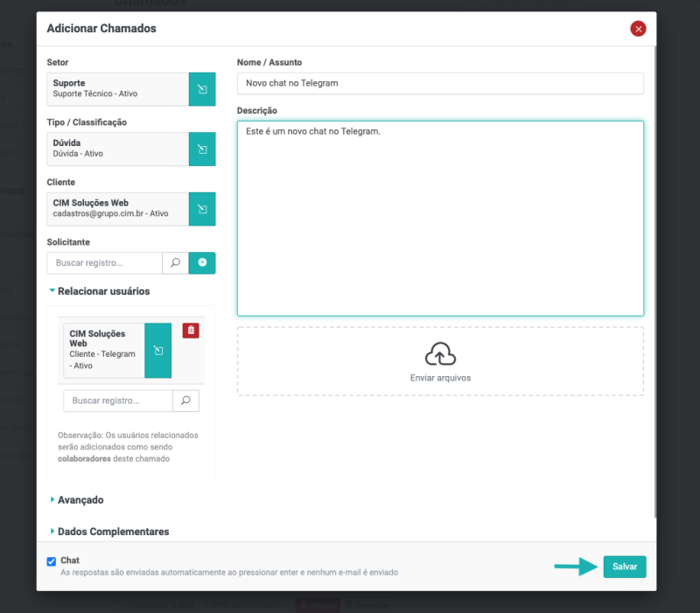Click related users search magnifier icon
Image resolution: width=700 pixels, height=613 pixels.
pos(185,401)
